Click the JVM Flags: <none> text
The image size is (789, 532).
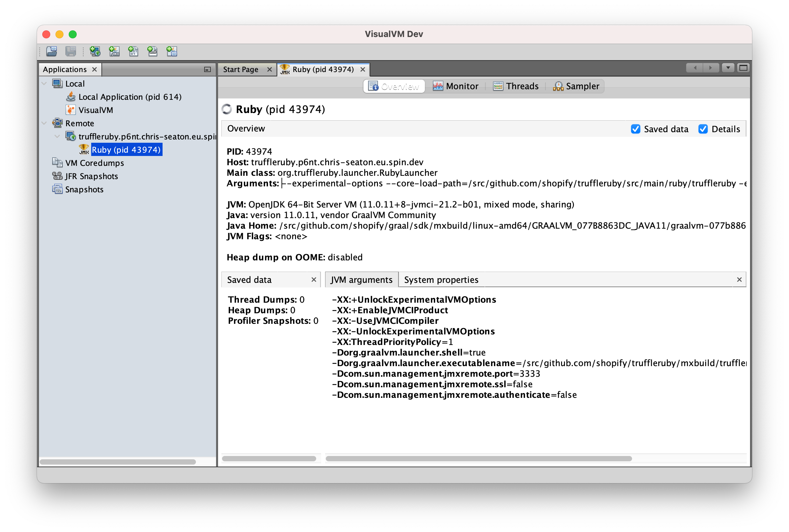267,236
